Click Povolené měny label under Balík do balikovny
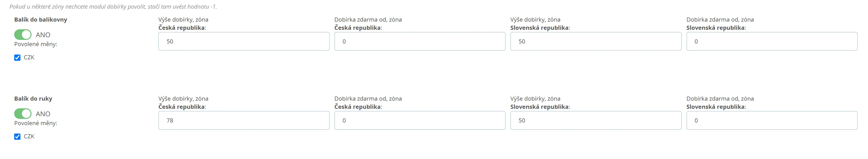Screen dimensions: 868x159 coord(35,44)
